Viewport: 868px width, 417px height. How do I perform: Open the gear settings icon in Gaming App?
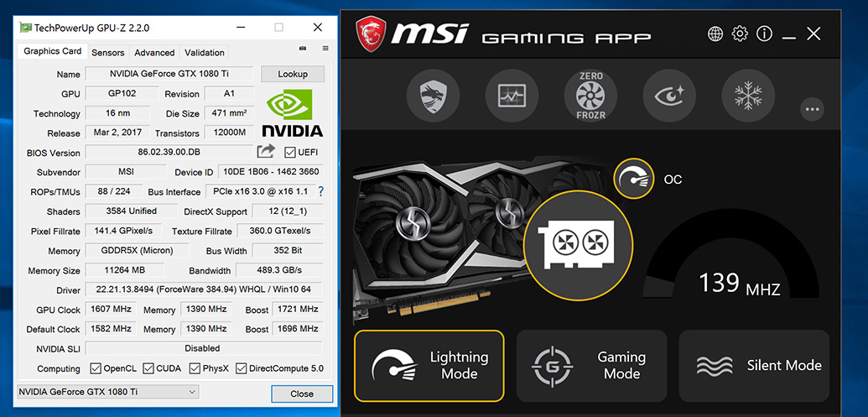coord(740,34)
